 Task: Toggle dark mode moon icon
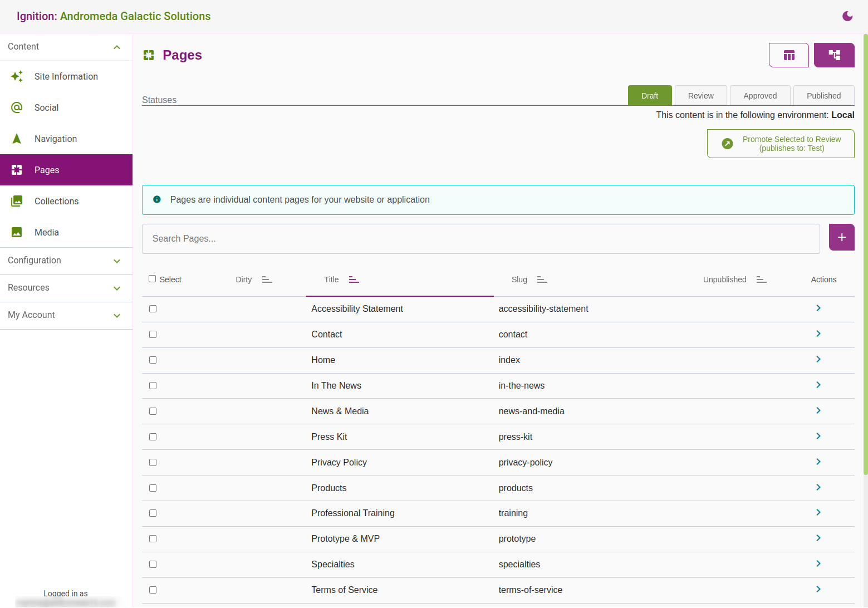point(847,16)
